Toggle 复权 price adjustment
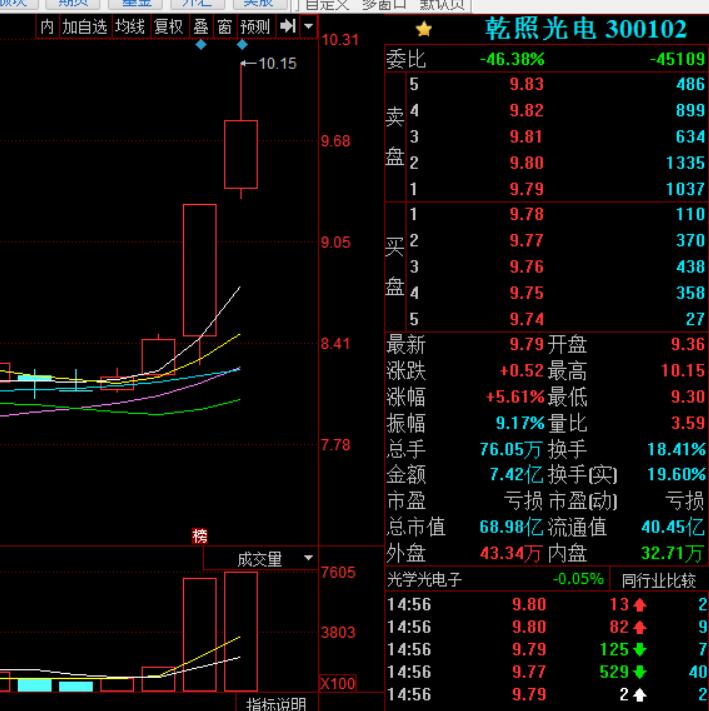Image resolution: width=709 pixels, height=711 pixels. coord(168,26)
